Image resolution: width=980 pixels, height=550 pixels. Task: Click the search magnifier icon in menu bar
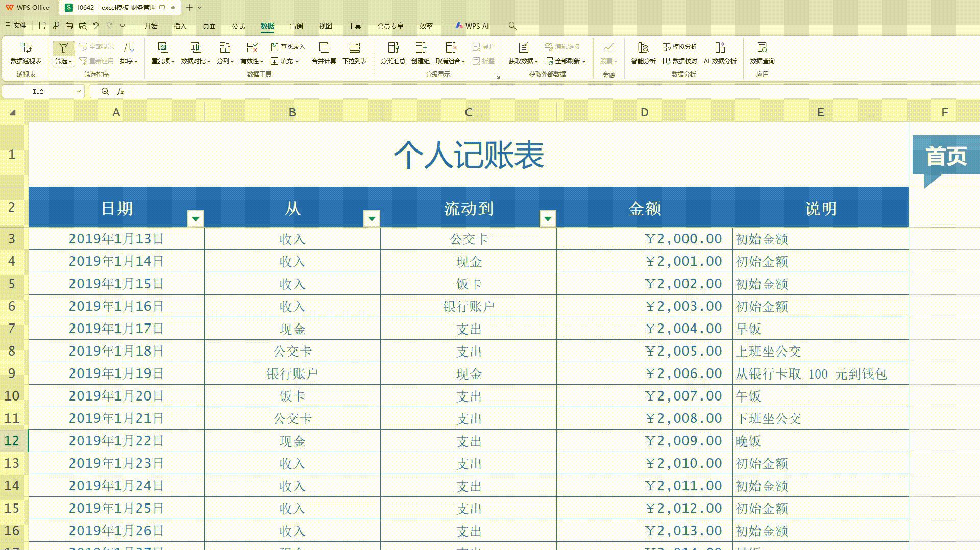(x=512, y=26)
